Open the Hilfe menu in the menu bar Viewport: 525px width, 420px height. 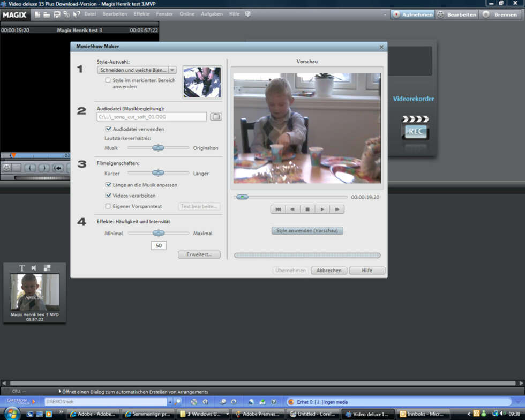click(235, 14)
